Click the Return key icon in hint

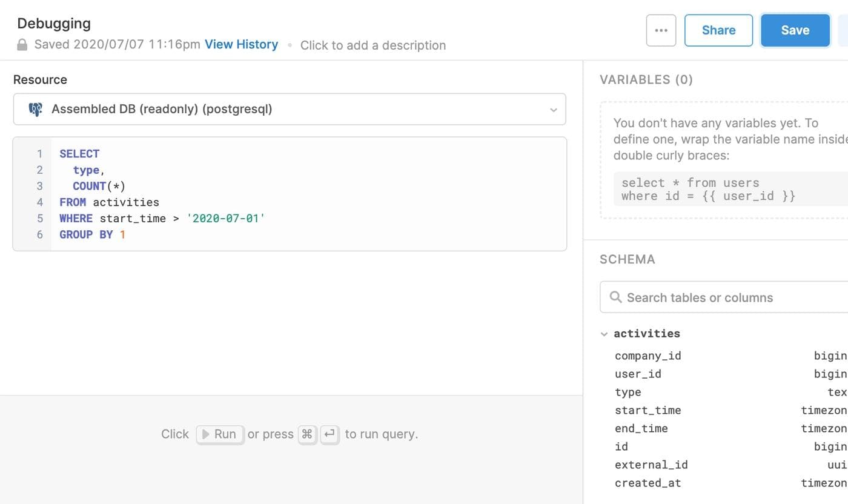click(x=330, y=434)
